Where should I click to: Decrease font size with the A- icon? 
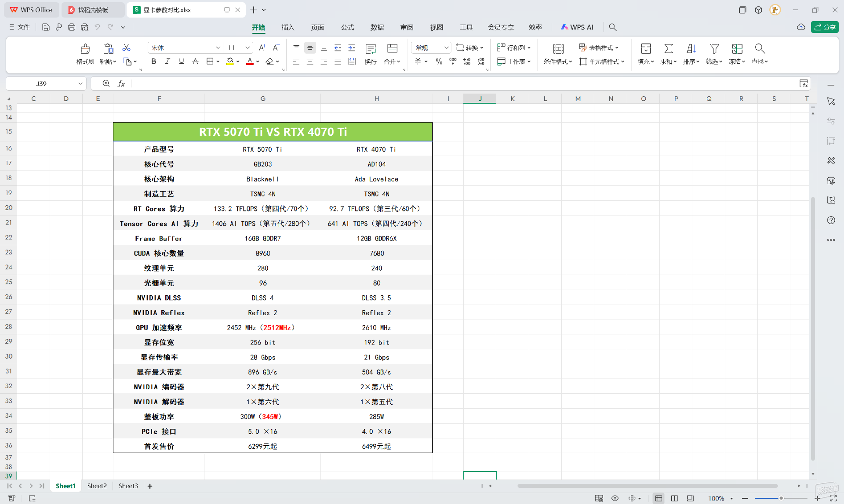(x=276, y=47)
